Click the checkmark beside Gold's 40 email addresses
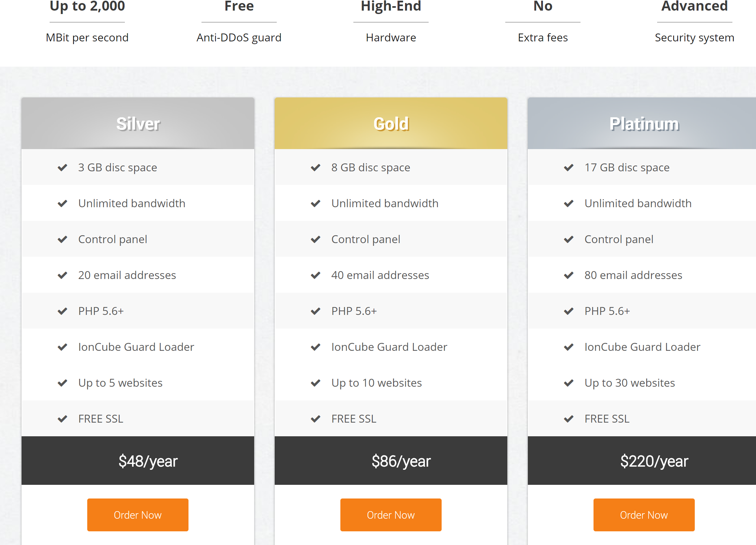 (316, 275)
